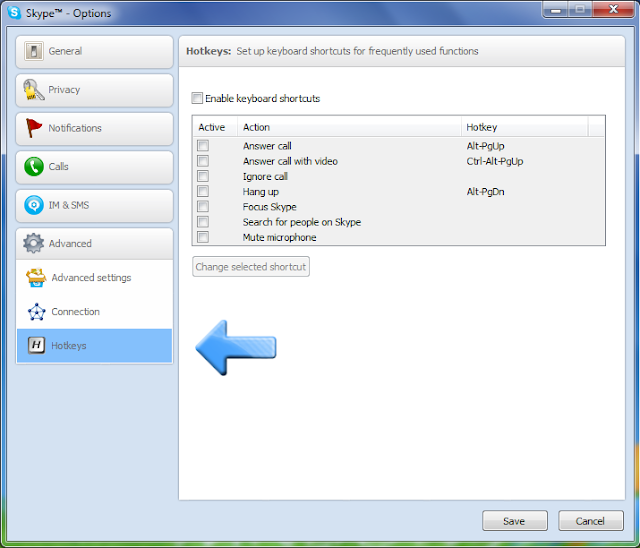
Task: Select the 'Mute microphone' row text
Action: pyautogui.click(x=279, y=237)
